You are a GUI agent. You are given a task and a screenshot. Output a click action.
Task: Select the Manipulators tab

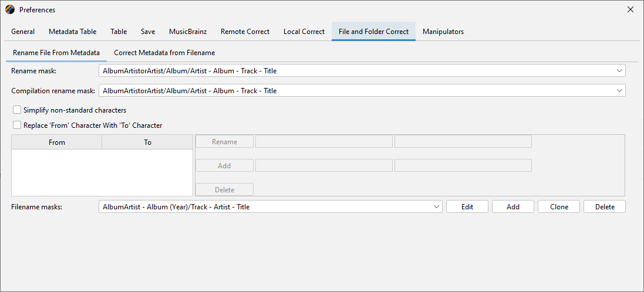pos(443,32)
